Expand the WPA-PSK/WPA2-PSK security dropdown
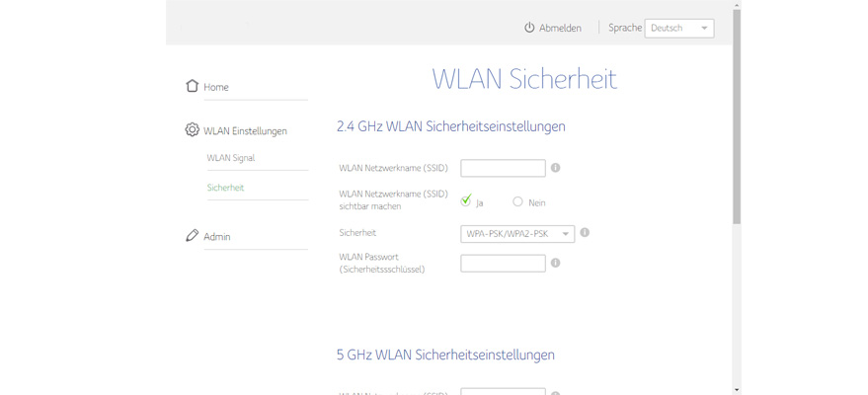Image resolution: width=868 pixels, height=395 pixels. [516, 234]
